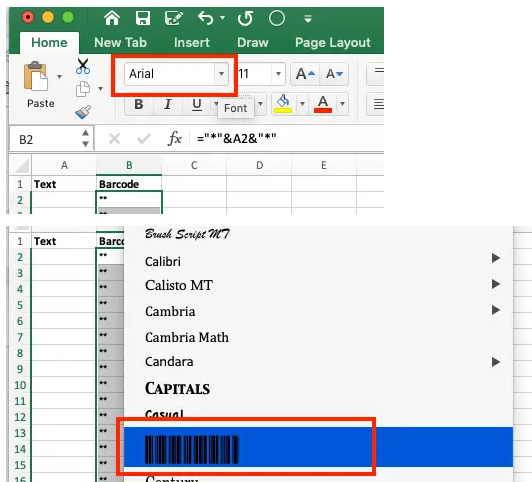532x482 pixels.
Task: Click the Save floppy disk icon
Action: 143,18
